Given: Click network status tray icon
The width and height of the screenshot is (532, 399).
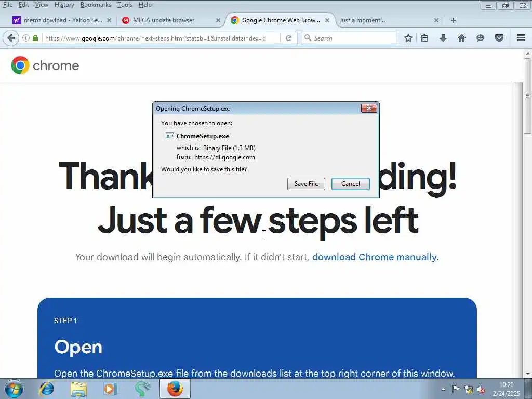Looking at the screenshot, I should [x=469, y=389].
